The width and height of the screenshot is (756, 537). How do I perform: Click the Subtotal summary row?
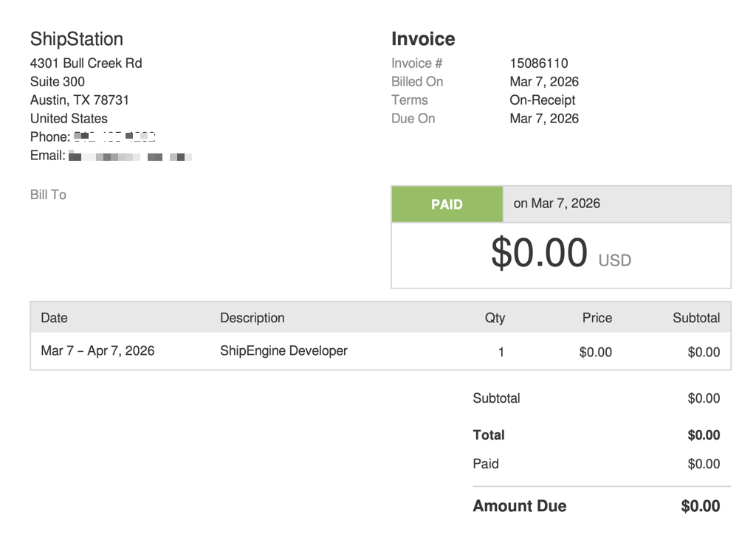[x=496, y=398]
